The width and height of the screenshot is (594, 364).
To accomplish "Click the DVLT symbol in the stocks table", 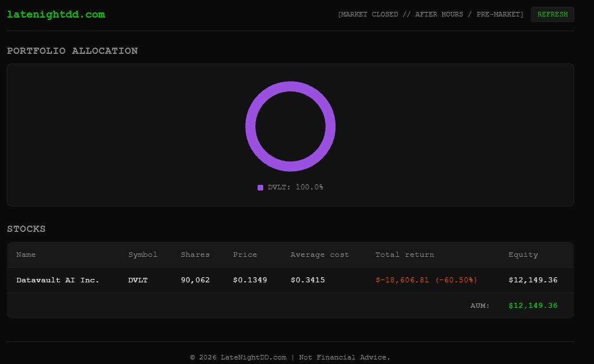I will (x=138, y=280).
